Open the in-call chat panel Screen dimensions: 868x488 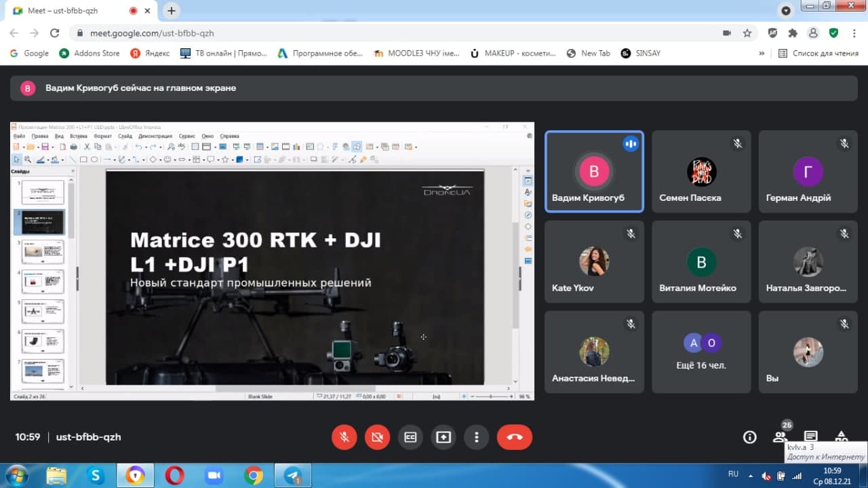tap(810, 436)
